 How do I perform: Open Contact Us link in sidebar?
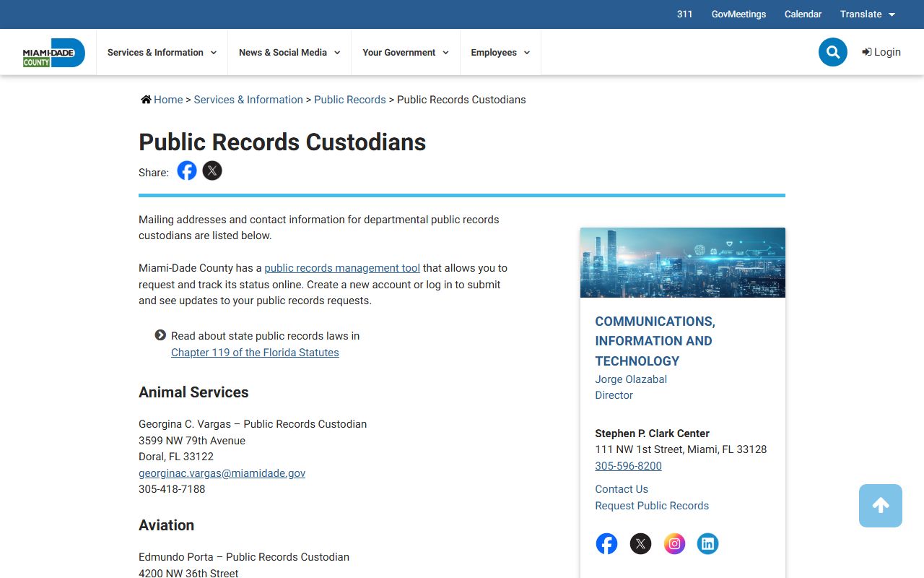point(622,489)
